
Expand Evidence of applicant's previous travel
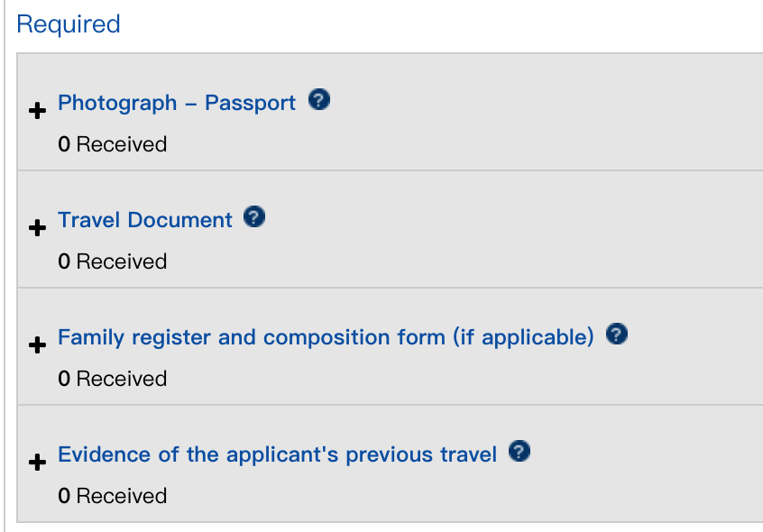coord(37,463)
